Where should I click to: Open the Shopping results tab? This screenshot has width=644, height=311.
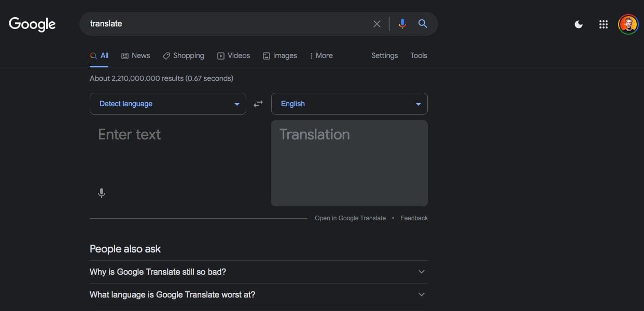click(184, 55)
